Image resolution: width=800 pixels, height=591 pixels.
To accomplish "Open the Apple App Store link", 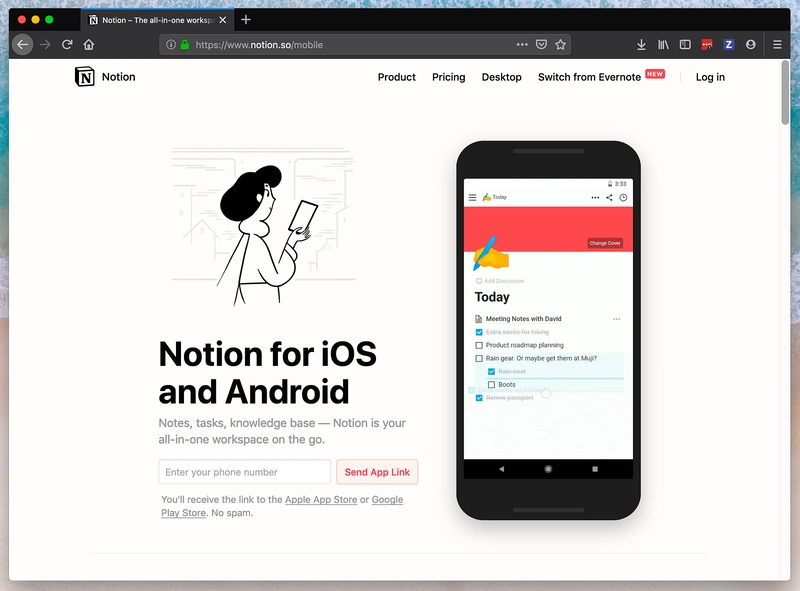I will (x=321, y=500).
